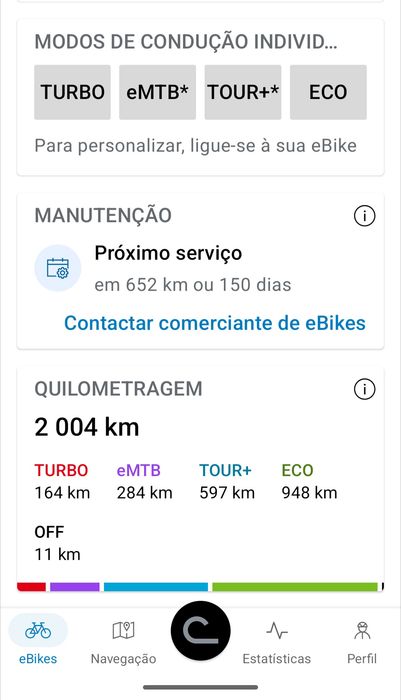Open the Quilometragem info icon

tap(364, 389)
